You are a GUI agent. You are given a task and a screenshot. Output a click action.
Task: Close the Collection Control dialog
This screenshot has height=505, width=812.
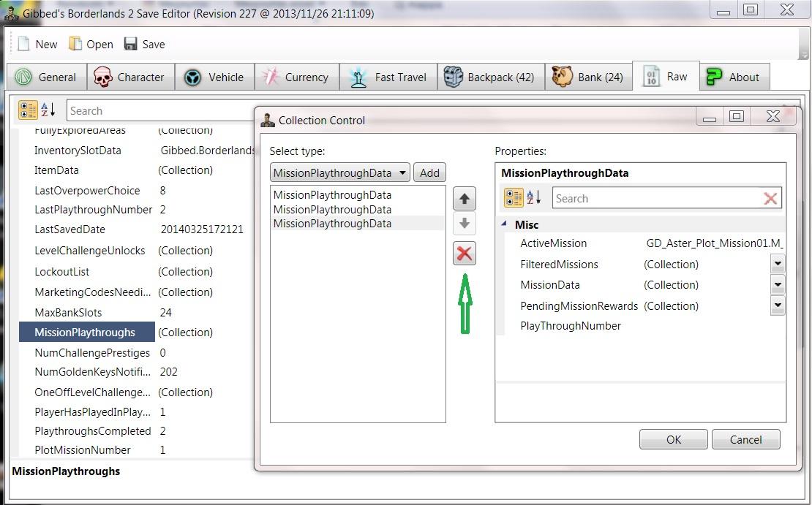click(x=773, y=116)
